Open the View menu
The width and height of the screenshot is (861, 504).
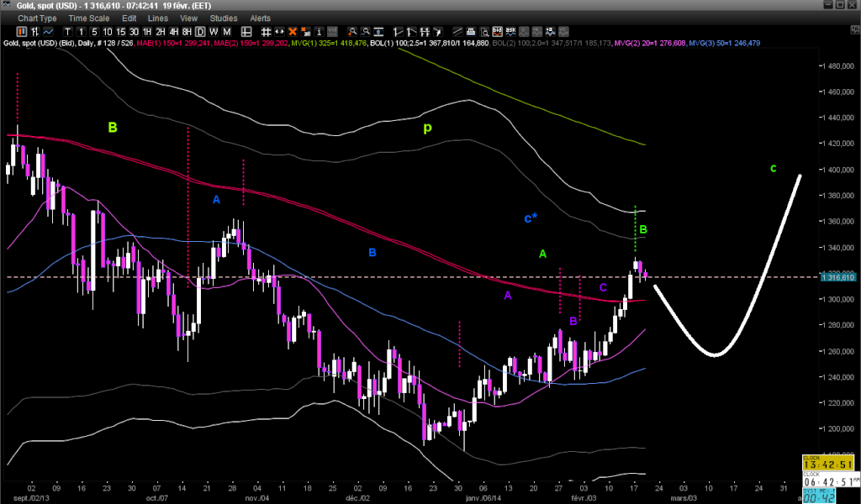tap(189, 18)
